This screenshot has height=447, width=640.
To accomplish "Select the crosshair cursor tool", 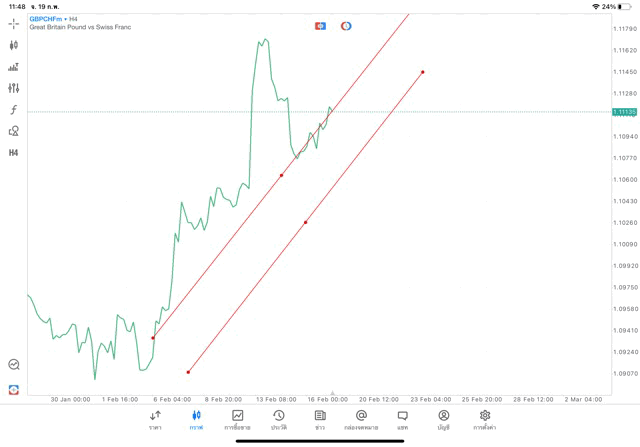I will (13, 23).
